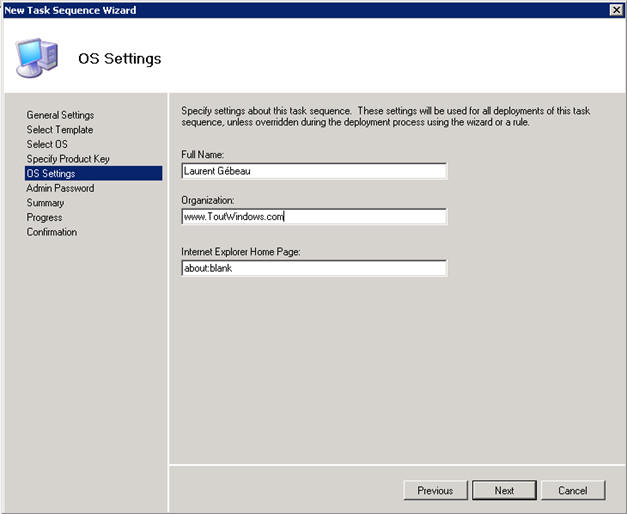The height and width of the screenshot is (514, 627).
Task: Jump to Specify Product Key step
Action: (68, 159)
